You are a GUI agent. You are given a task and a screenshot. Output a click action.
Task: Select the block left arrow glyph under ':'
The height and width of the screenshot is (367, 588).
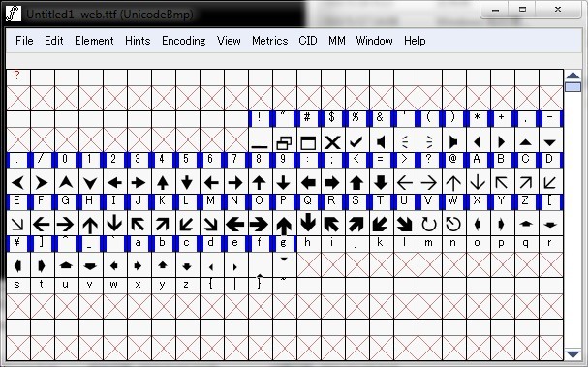(x=308, y=181)
